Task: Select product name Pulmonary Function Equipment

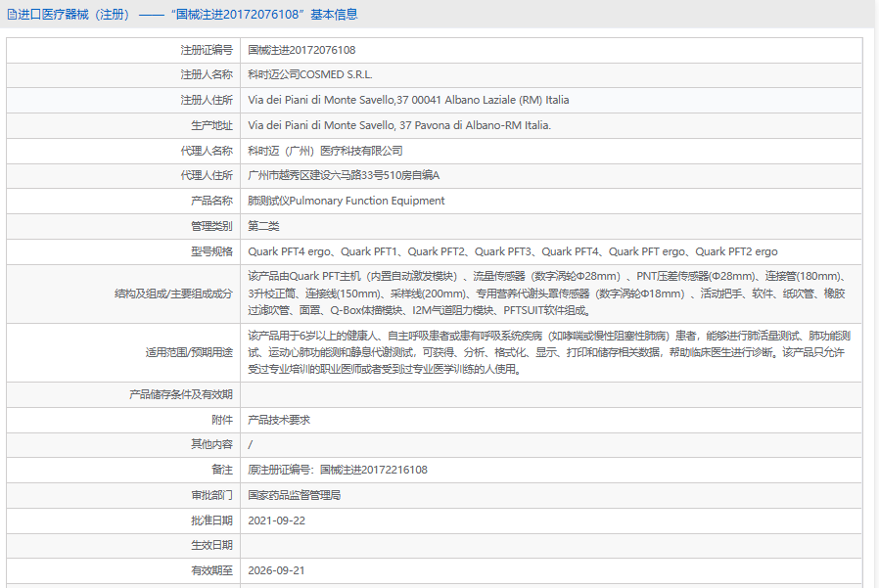Action: (346, 201)
